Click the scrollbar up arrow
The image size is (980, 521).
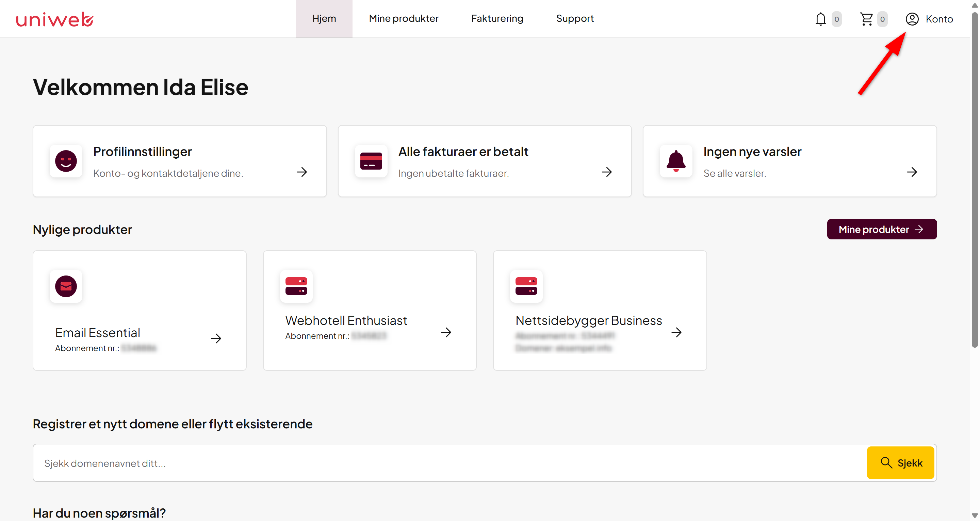(x=975, y=5)
